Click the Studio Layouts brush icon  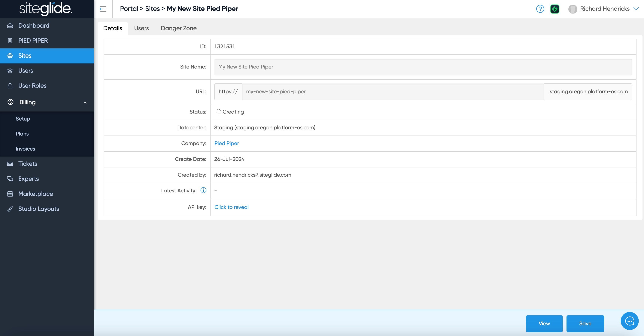click(10, 209)
